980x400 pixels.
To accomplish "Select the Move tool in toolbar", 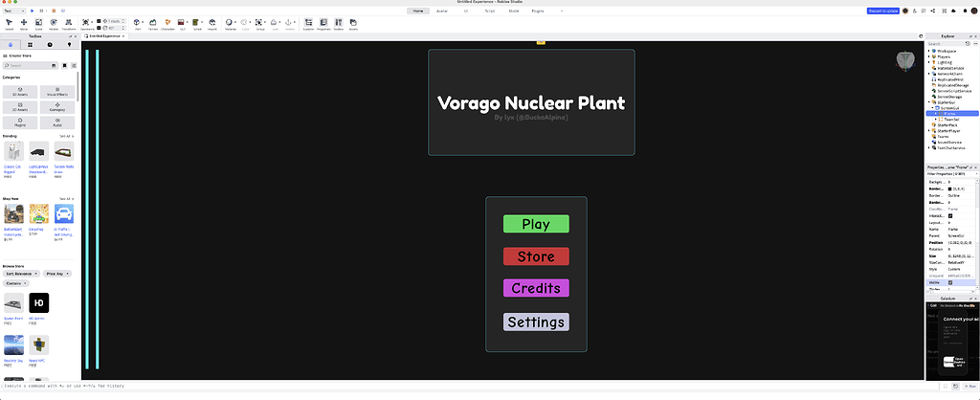I will click(x=24, y=24).
